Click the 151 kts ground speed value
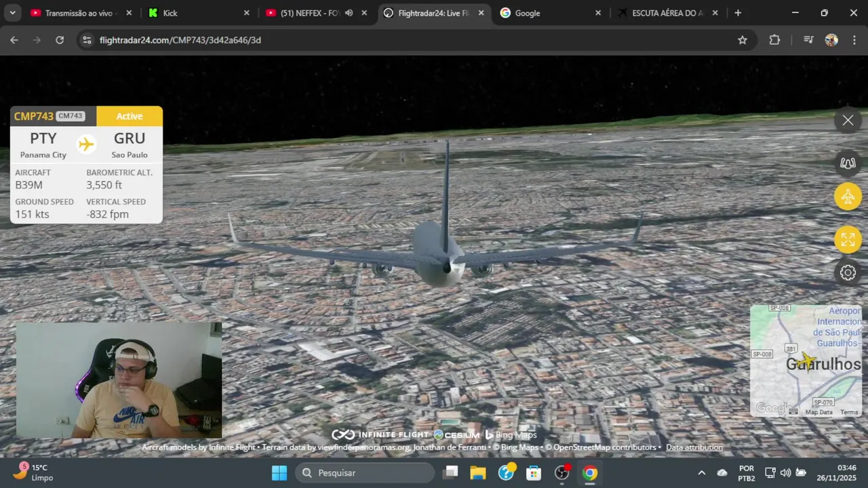The image size is (868, 488). coord(33,214)
